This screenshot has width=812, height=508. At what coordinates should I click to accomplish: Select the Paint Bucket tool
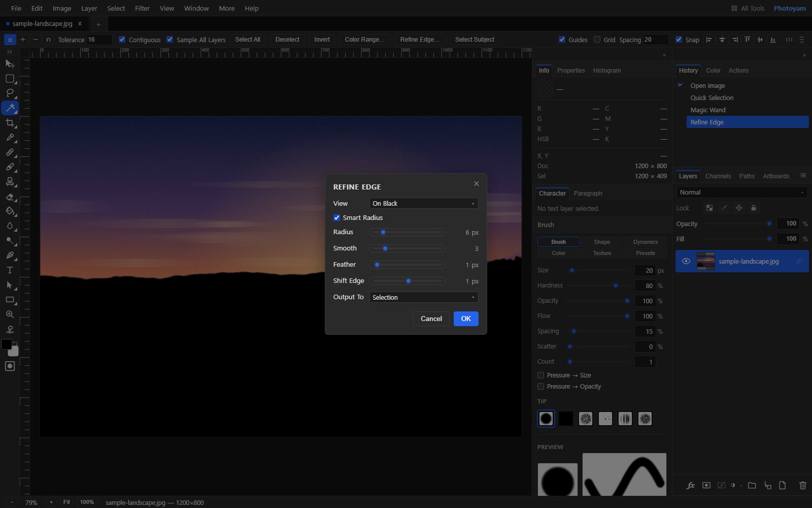10,211
